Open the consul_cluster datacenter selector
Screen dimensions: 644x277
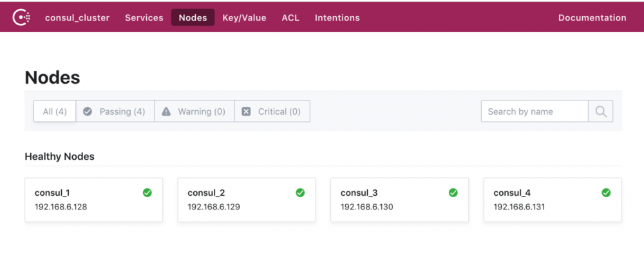[x=77, y=18]
